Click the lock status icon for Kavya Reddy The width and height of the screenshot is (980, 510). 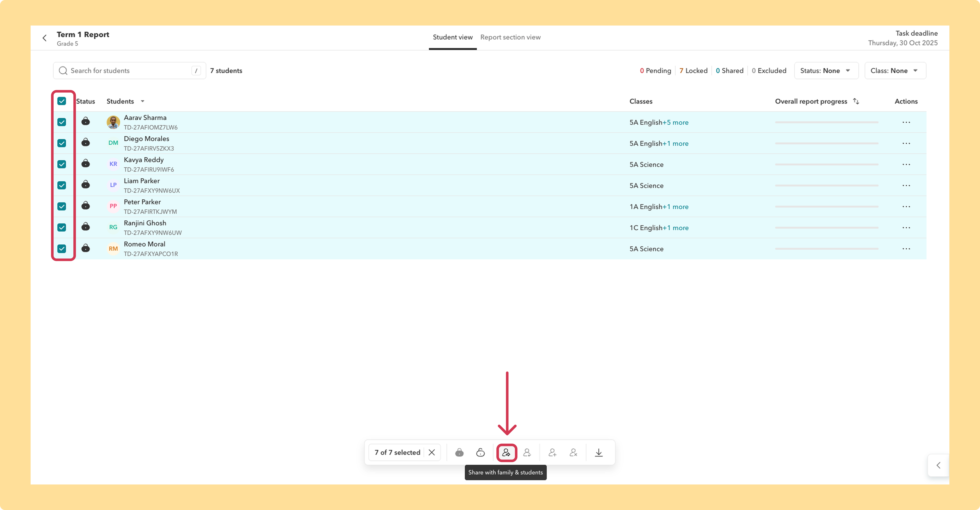(86, 164)
